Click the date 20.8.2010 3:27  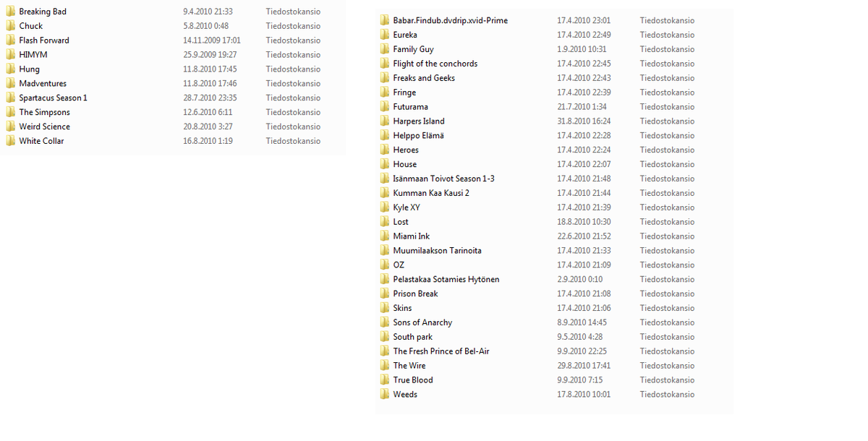(208, 127)
